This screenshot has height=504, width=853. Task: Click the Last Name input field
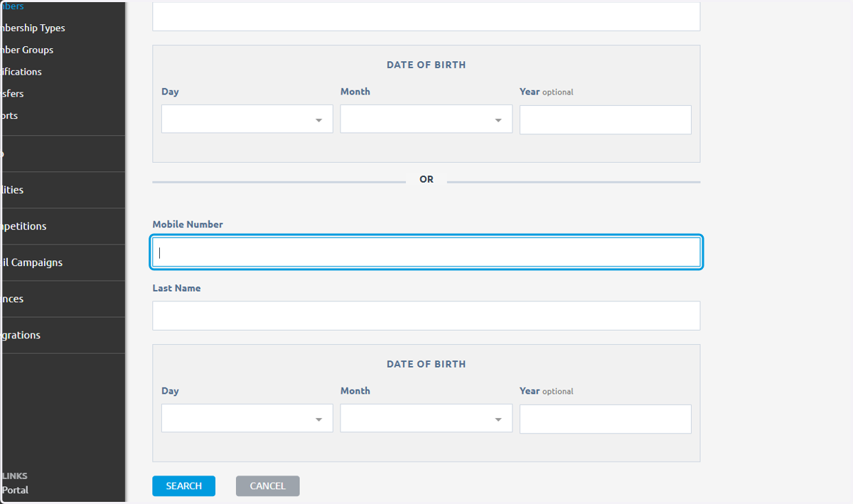tap(426, 316)
